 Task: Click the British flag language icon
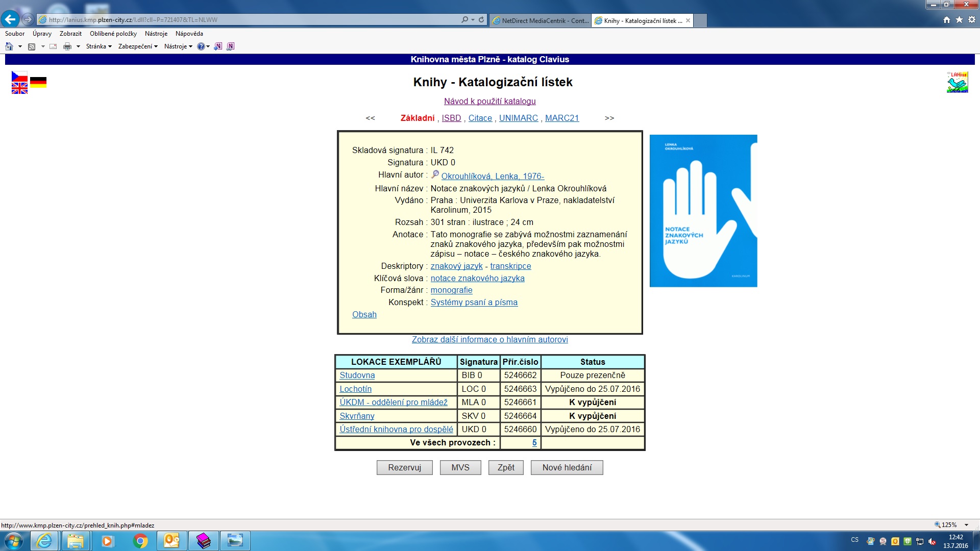click(x=19, y=89)
